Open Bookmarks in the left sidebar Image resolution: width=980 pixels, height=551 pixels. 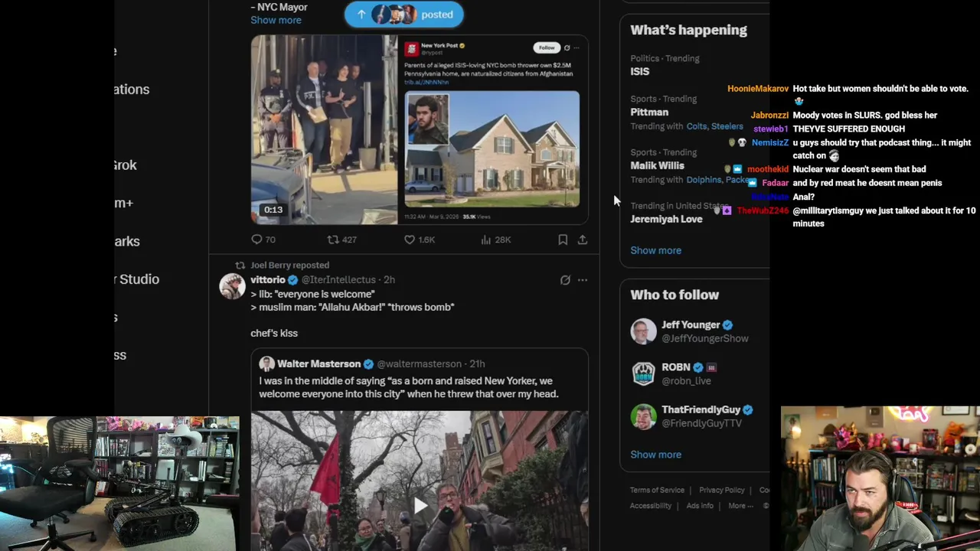click(x=128, y=241)
